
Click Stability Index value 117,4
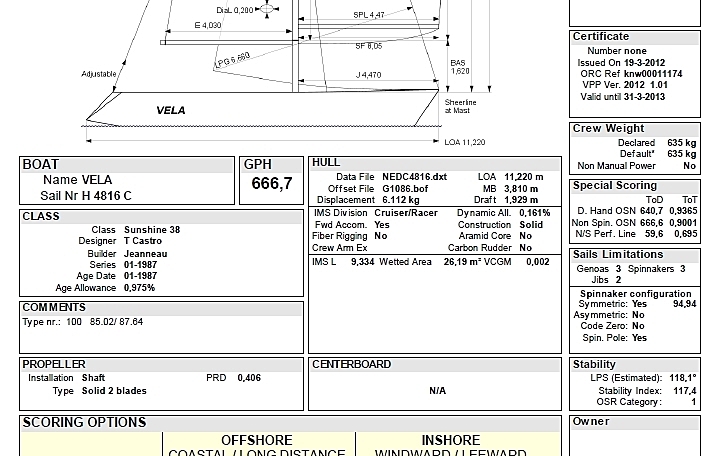coord(685,391)
